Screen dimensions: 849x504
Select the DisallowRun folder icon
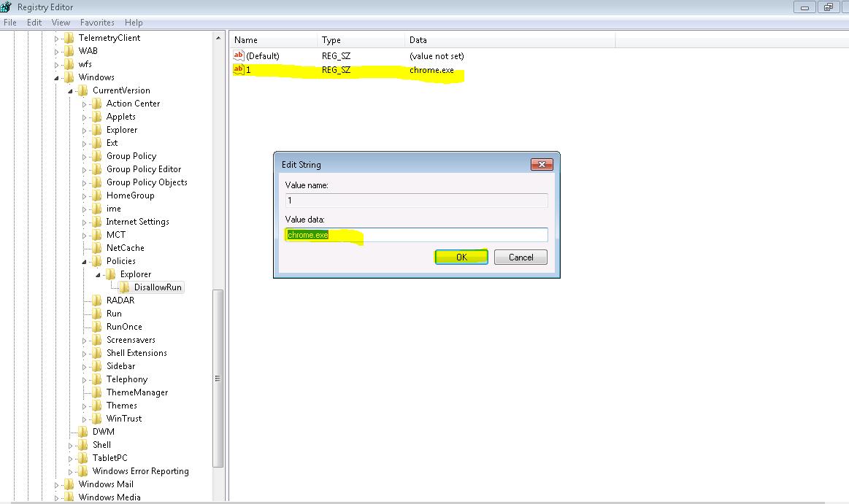(125, 287)
